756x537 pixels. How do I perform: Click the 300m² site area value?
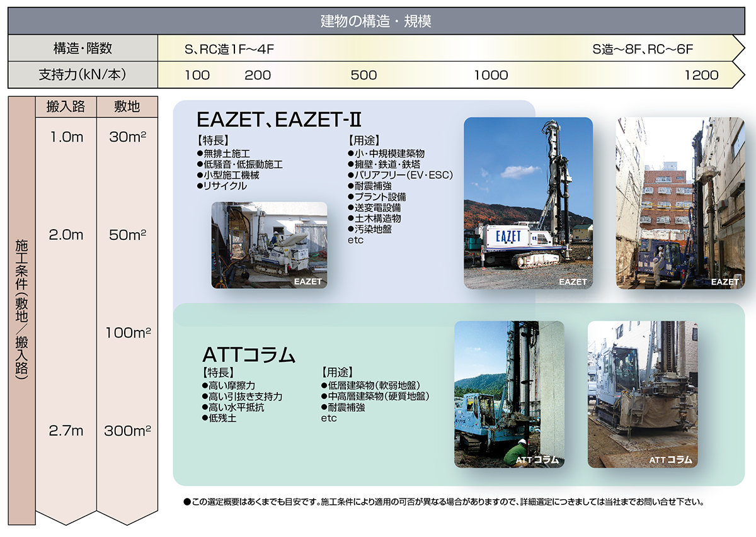[128, 431]
